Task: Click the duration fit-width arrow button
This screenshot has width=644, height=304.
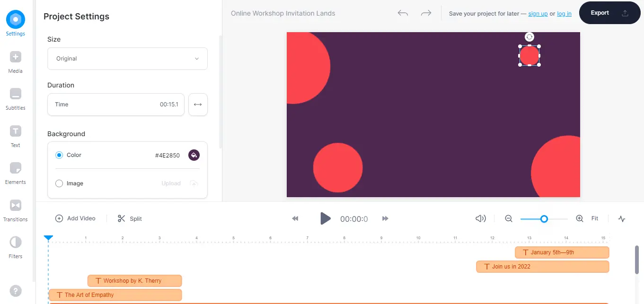Action: (x=198, y=104)
